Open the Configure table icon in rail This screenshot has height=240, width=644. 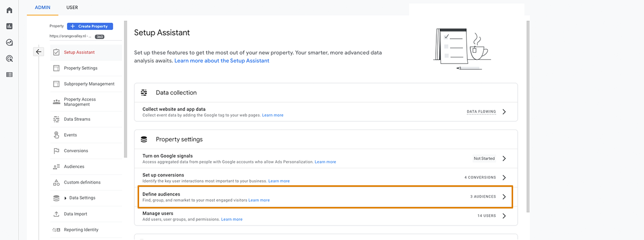[x=9, y=74]
